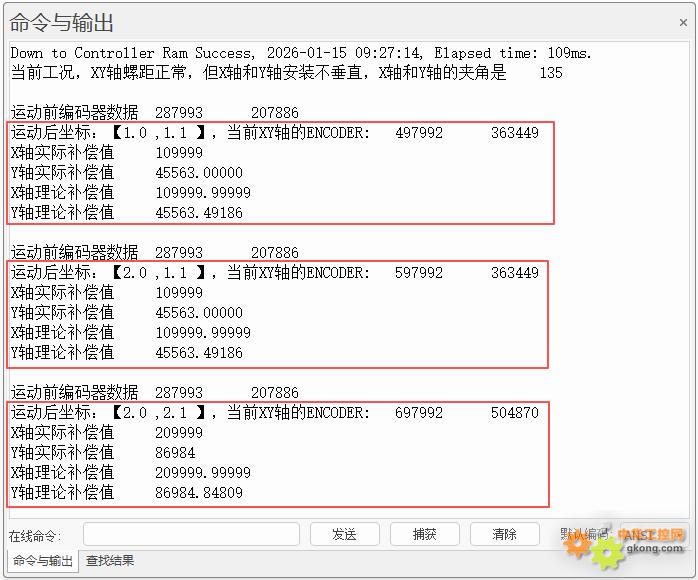Select the 命令与输出 tab

[42, 561]
